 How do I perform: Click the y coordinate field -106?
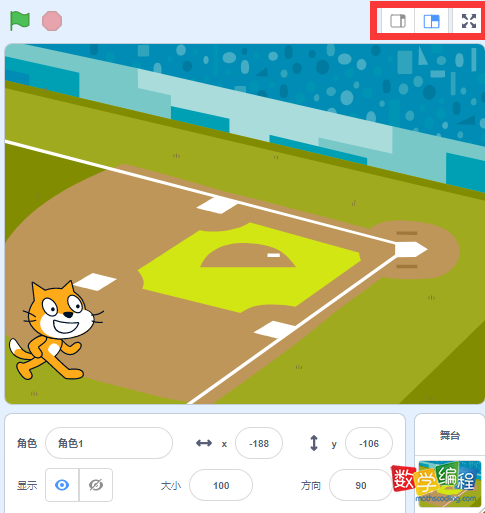pyautogui.click(x=369, y=443)
